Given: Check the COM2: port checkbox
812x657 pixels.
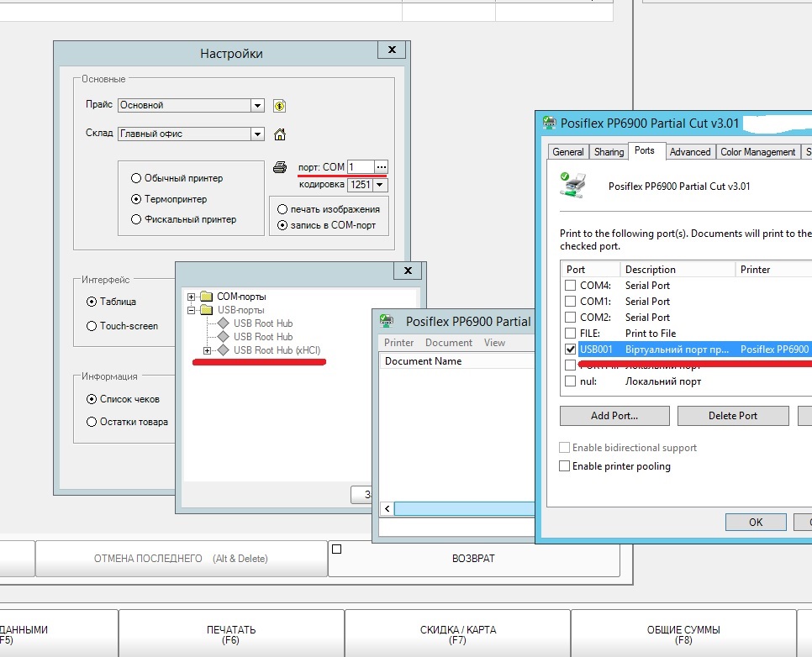Looking at the screenshot, I should (570, 317).
